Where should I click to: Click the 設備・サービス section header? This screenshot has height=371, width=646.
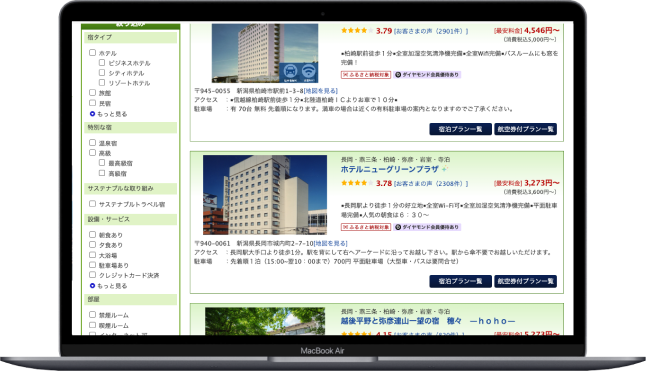(131, 219)
